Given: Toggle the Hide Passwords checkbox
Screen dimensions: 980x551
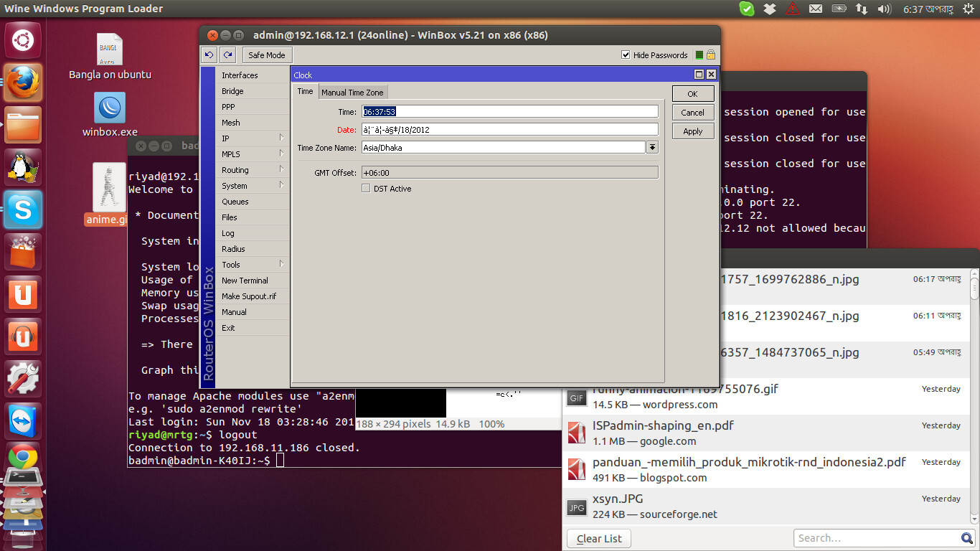Looking at the screenshot, I should [x=626, y=55].
